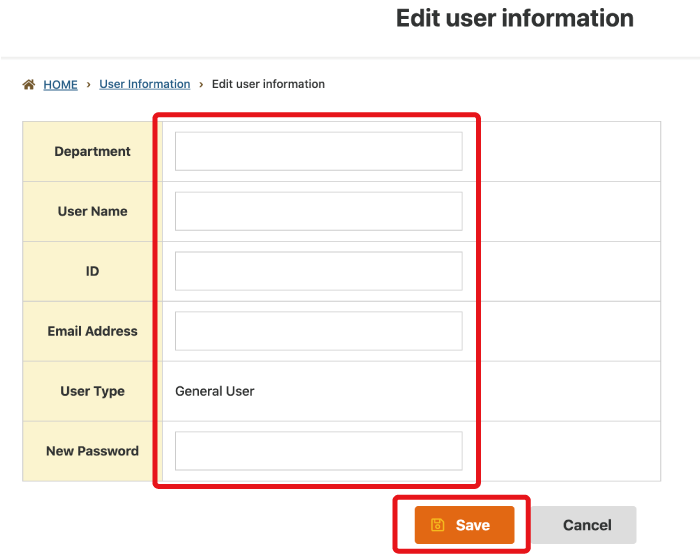Click the Save button
The image size is (700, 560).
click(464, 525)
